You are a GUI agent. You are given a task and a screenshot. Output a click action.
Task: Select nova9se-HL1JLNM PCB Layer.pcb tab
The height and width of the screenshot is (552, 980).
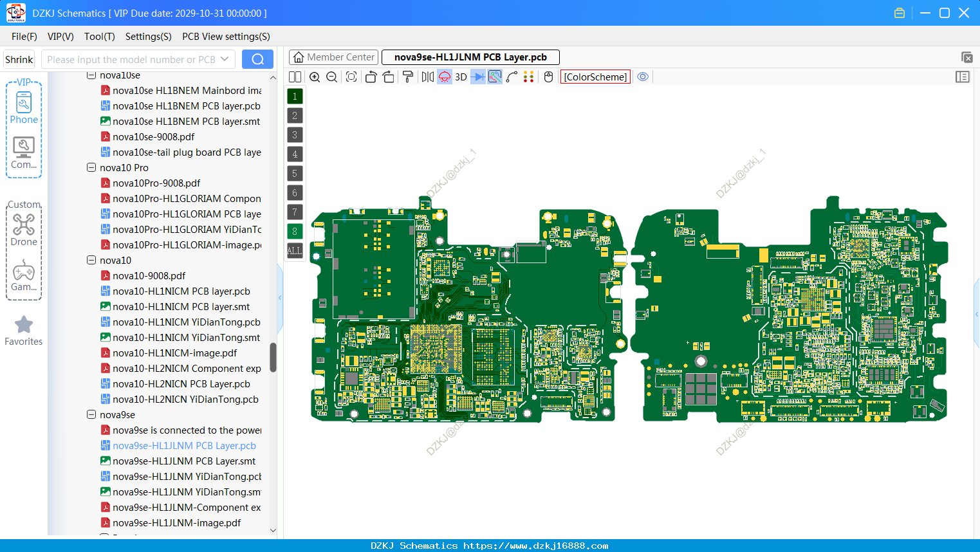click(x=470, y=57)
